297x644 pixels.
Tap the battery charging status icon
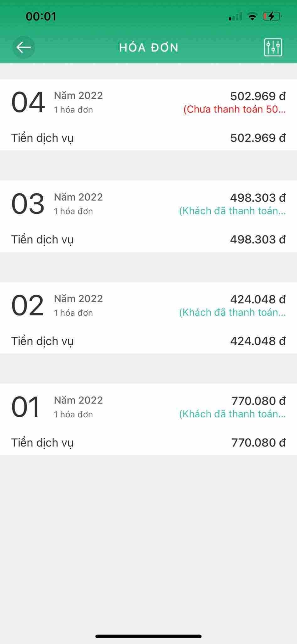(x=272, y=16)
